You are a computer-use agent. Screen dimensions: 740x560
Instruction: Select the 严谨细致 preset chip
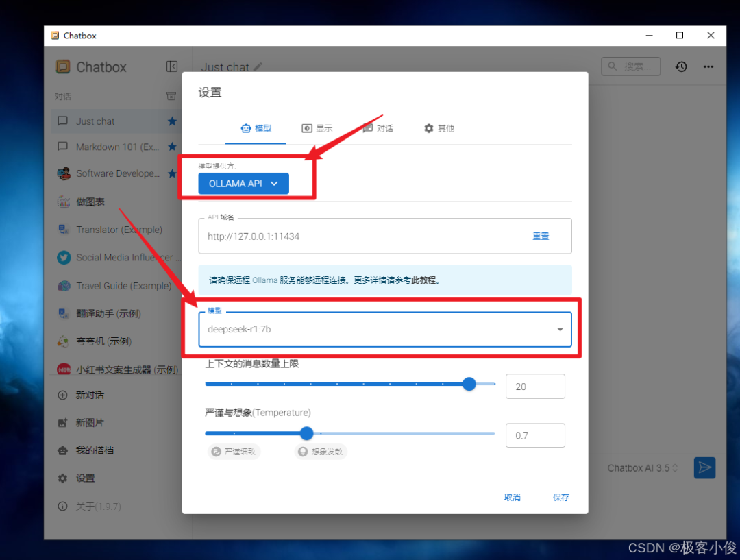[234, 452]
